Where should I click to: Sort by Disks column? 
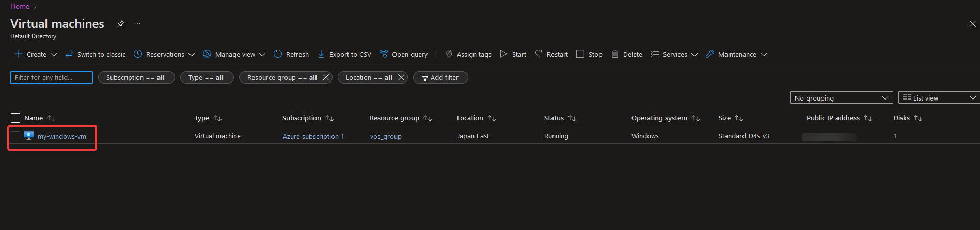[908, 118]
